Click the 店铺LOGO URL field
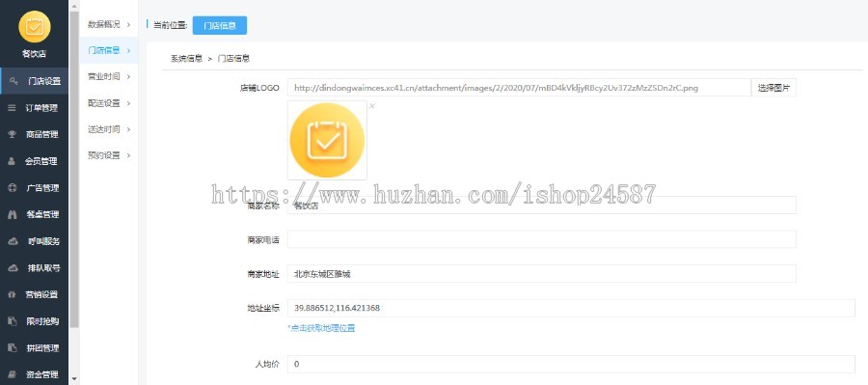The image size is (868, 385). 519,88
